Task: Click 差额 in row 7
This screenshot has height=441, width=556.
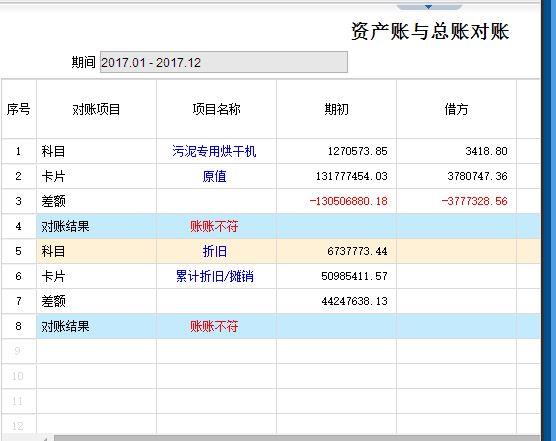Action: 53,301
